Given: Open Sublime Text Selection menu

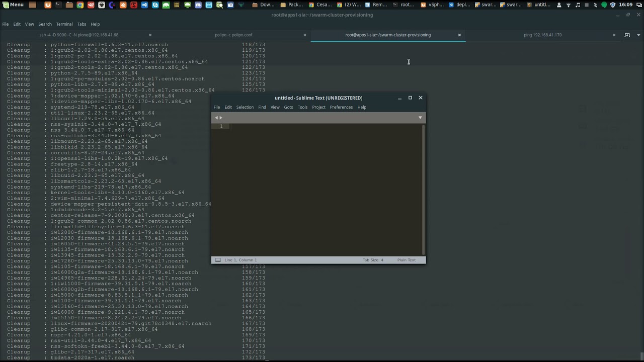Looking at the screenshot, I should point(245,107).
